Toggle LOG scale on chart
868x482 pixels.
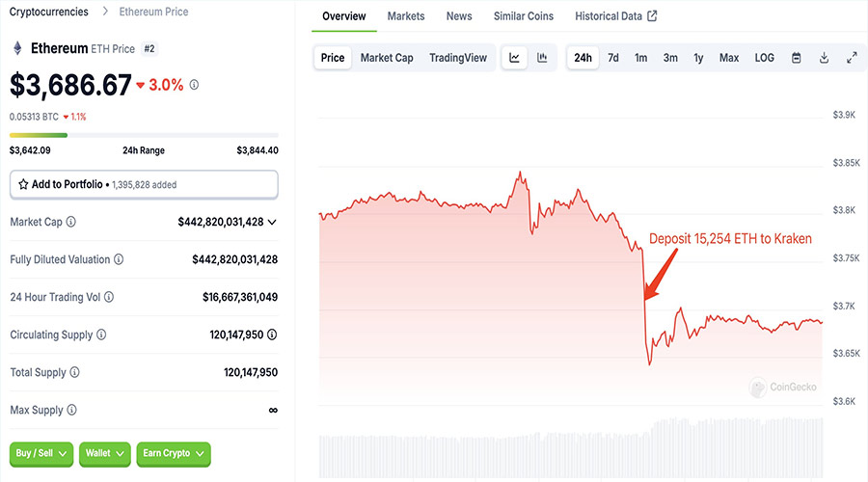click(x=765, y=58)
